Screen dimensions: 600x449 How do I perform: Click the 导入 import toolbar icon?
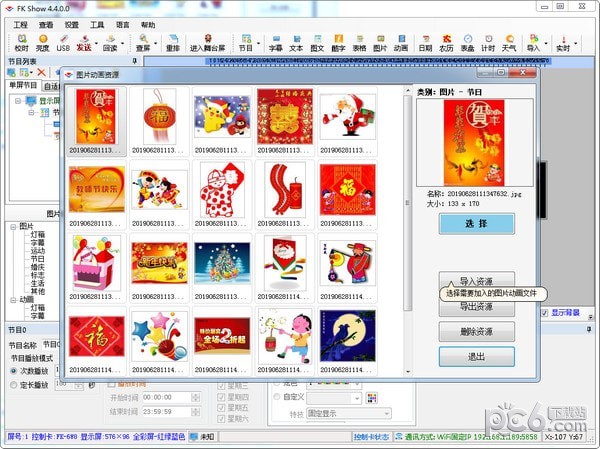pyautogui.click(x=533, y=43)
